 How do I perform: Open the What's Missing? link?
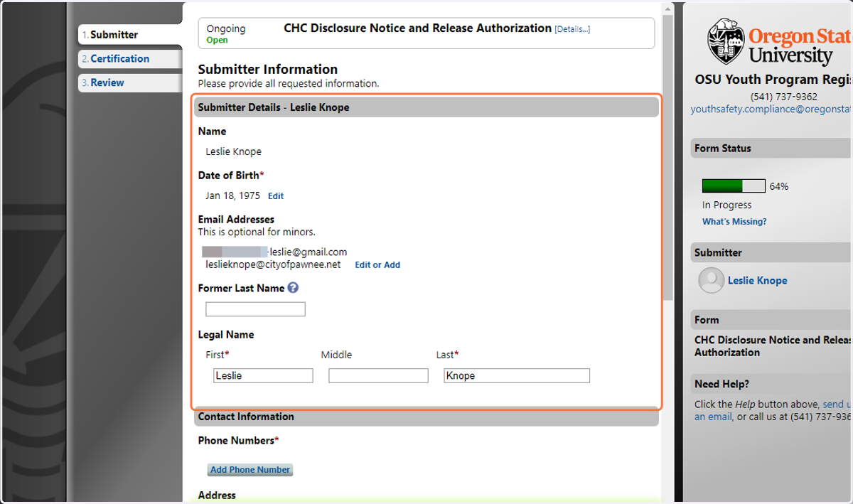(x=734, y=222)
